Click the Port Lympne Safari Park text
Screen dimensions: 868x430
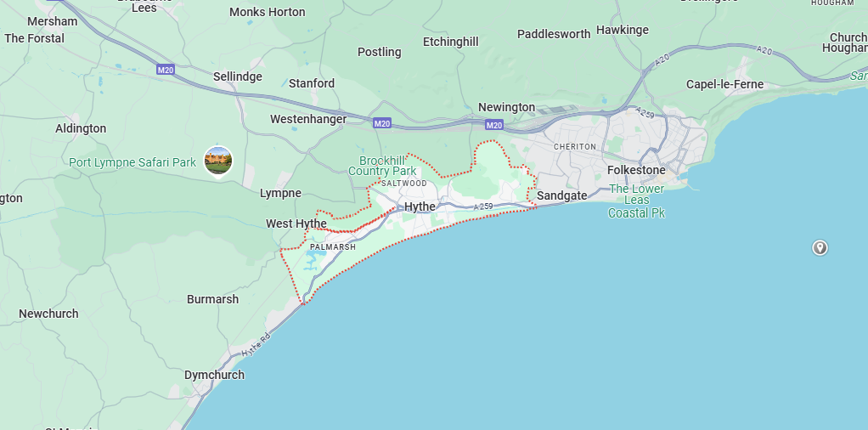pos(132,162)
